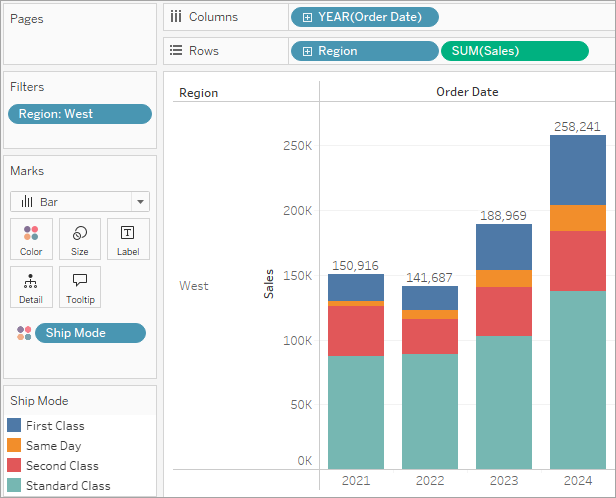Viewport: 616px width, 498px height.
Task: Expand the YEAR(Order Date) pill hierarchy
Action: 307,17
